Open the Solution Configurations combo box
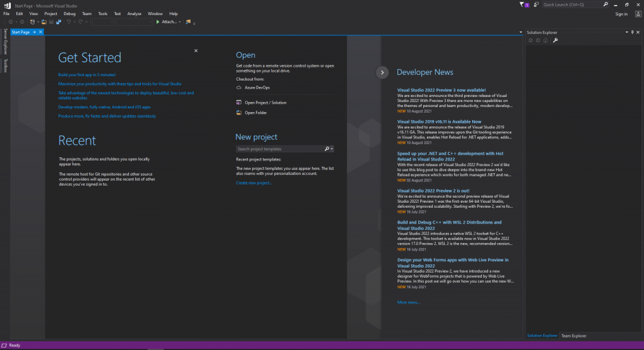 [103, 22]
